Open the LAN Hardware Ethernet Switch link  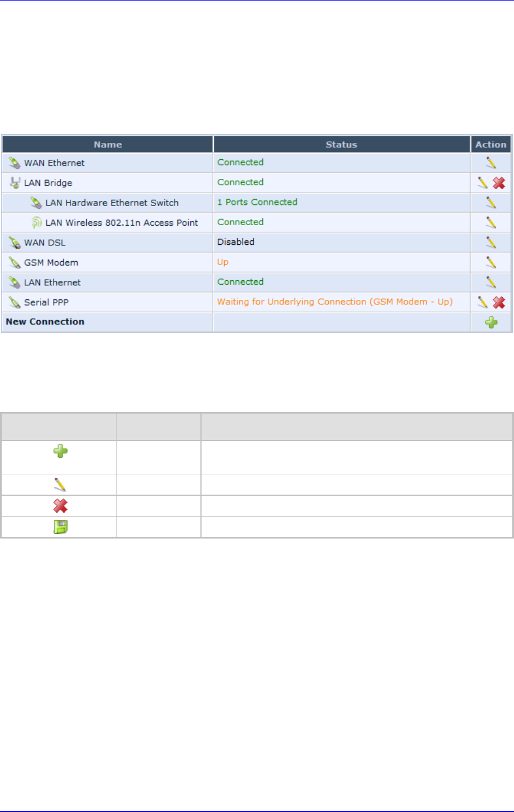(112, 203)
